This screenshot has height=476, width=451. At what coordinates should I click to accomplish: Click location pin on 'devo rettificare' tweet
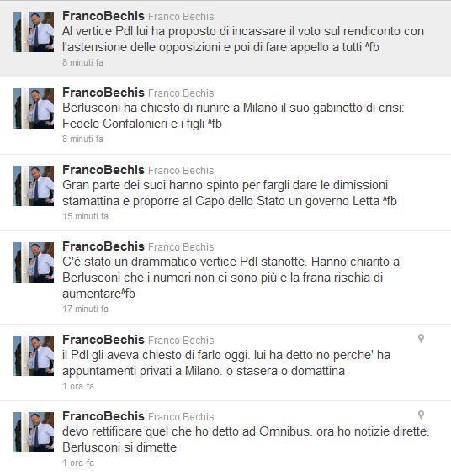pyautogui.click(x=421, y=415)
